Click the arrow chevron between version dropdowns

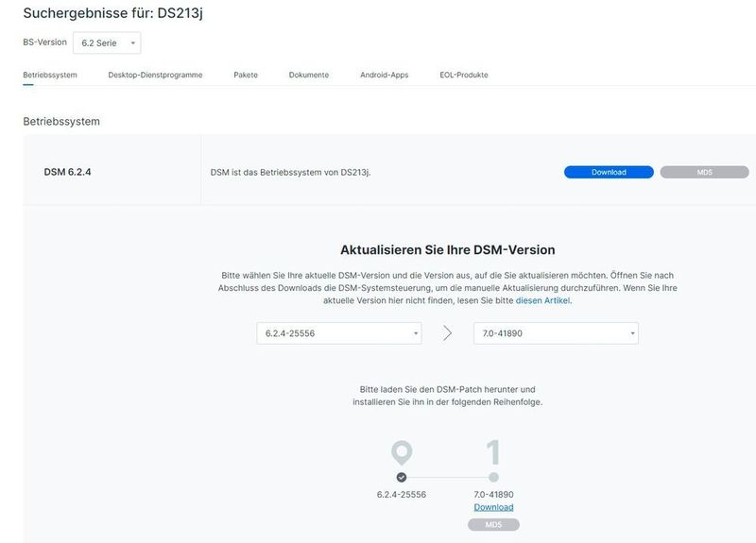coord(447,333)
